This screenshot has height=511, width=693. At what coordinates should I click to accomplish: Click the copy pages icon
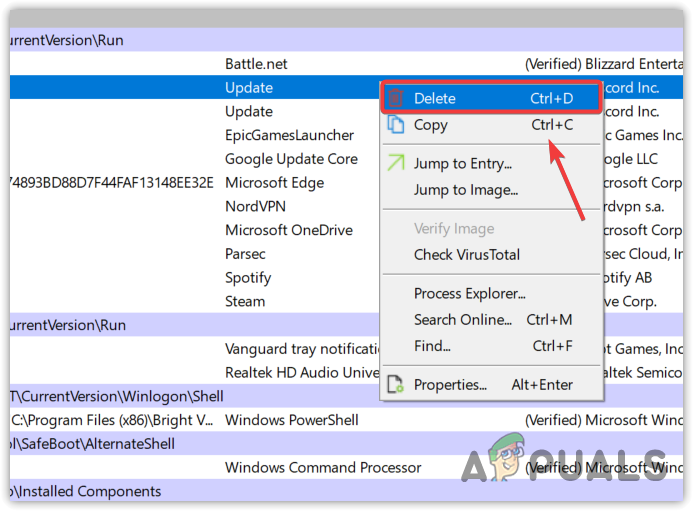(396, 124)
